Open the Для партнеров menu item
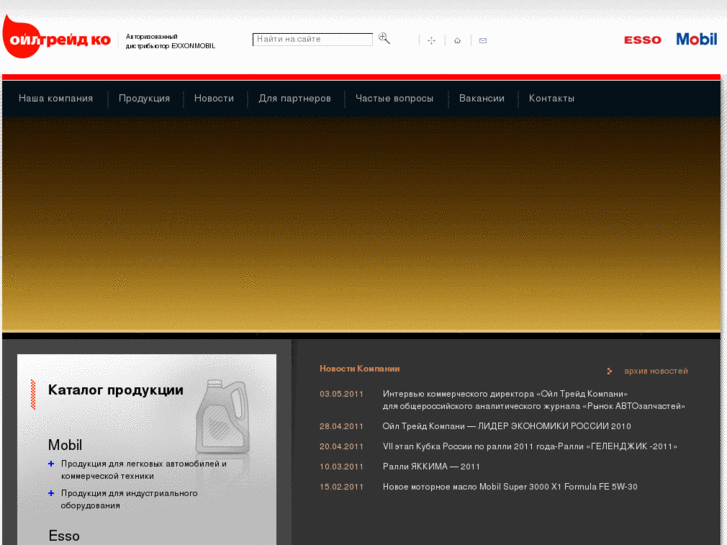This screenshot has width=727, height=545. coord(295,98)
